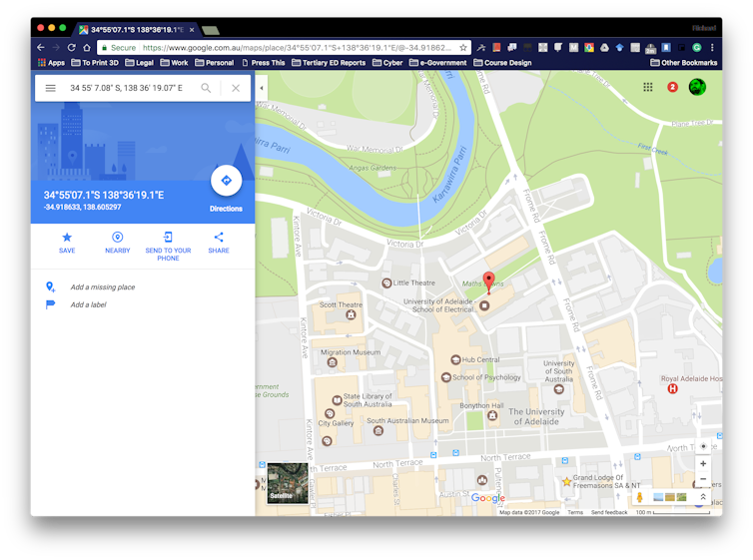The height and width of the screenshot is (560, 753).
Task: Click the Nearby icon
Action: point(118,238)
